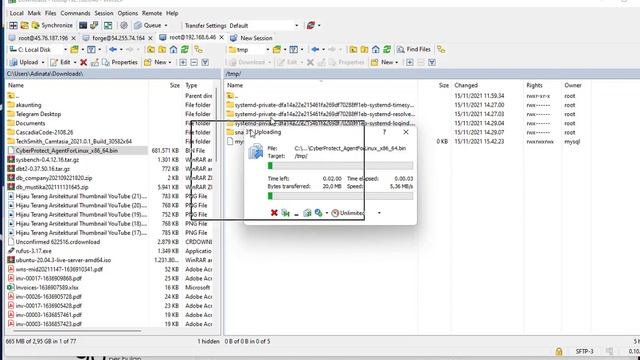Click the Queue toolbar button
The image size is (640, 360).
coord(148,25)
